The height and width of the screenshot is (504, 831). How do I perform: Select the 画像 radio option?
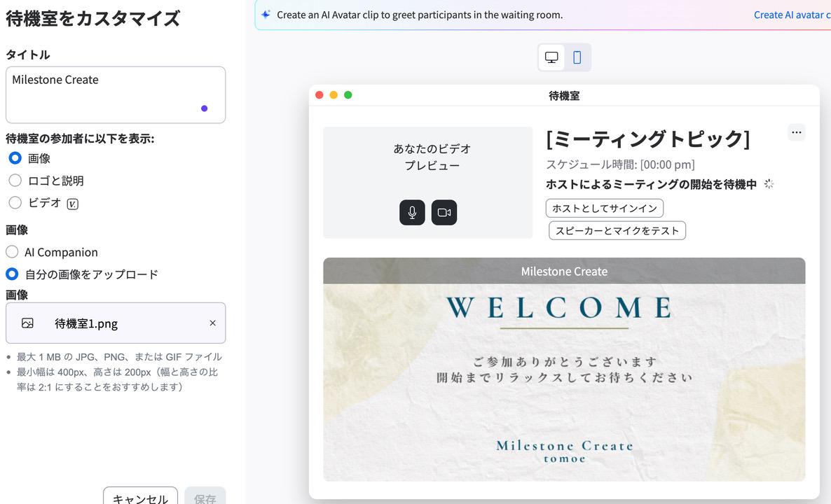coord(15,158)
